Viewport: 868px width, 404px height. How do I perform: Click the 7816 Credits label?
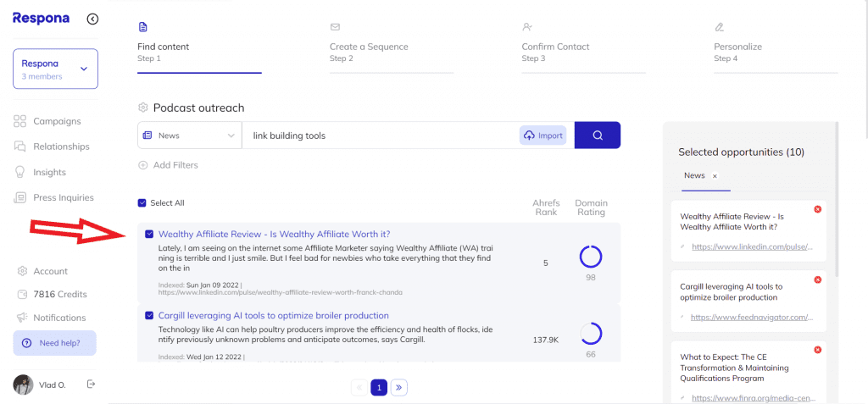point(60,295)
